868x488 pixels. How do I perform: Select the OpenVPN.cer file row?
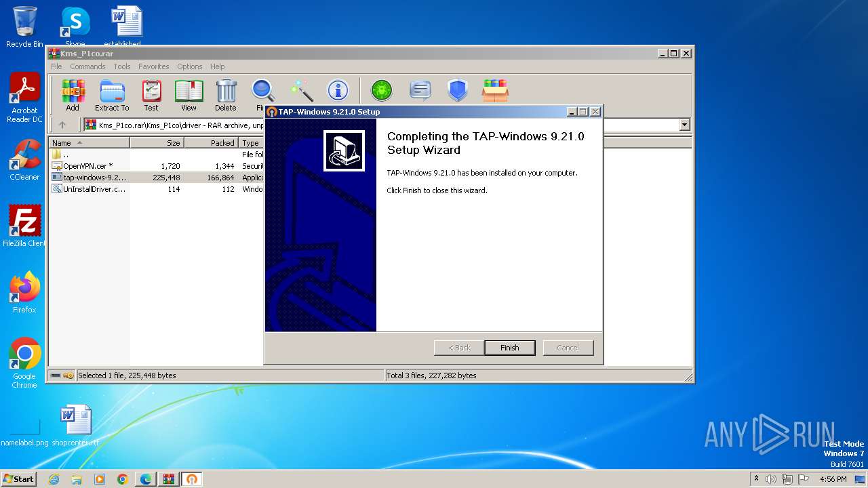157,166
